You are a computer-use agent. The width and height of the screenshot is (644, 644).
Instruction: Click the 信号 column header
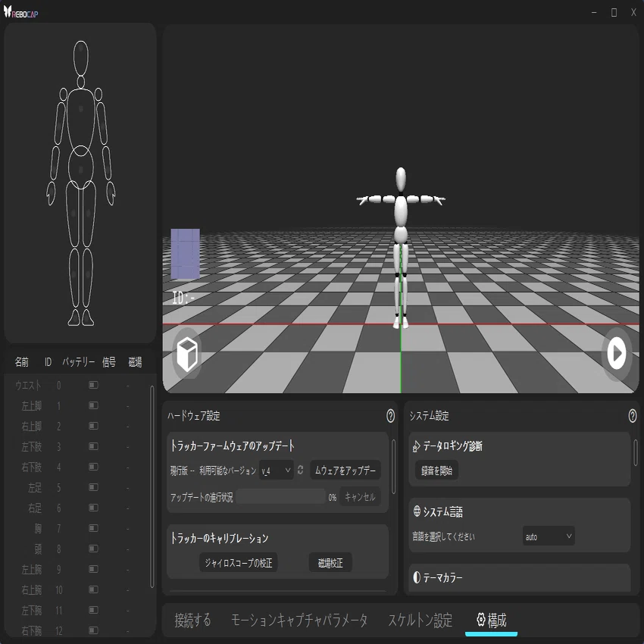(109, 362)
